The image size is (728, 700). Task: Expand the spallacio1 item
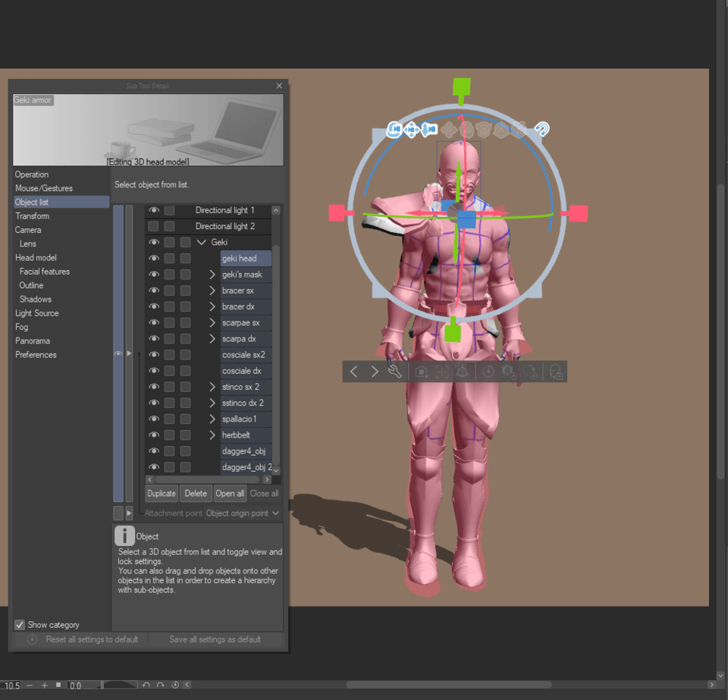212,419
